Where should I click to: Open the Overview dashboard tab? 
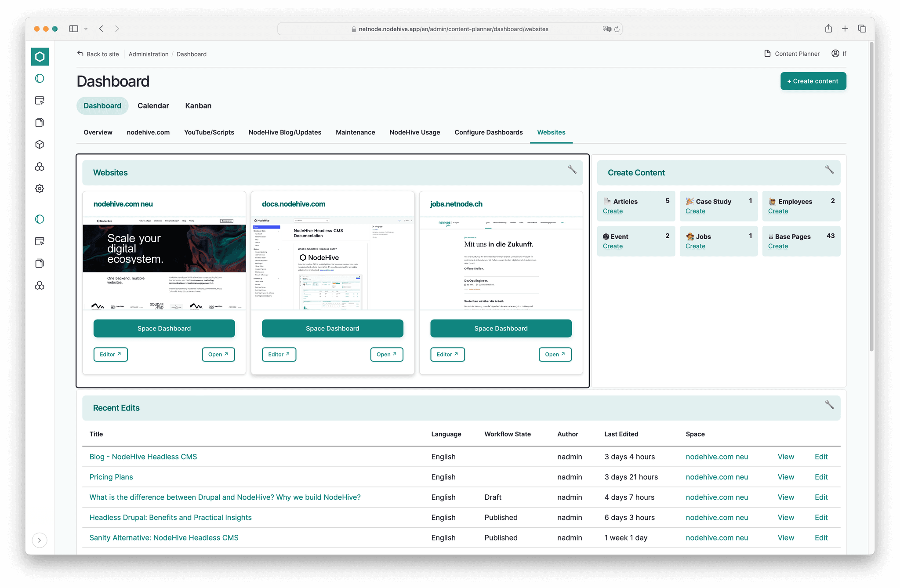click(x=98, y=132)
